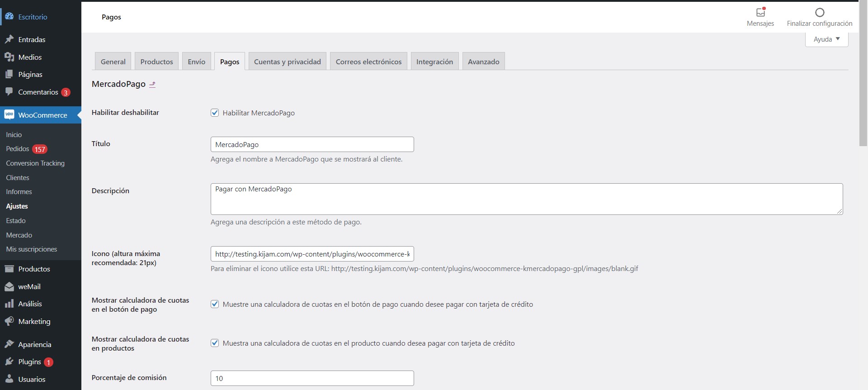The width and height of the screenshot is (868, 390).
Task: Uncheck Habilitar MercadoPago checkbox
Action: tap(215, 113)
